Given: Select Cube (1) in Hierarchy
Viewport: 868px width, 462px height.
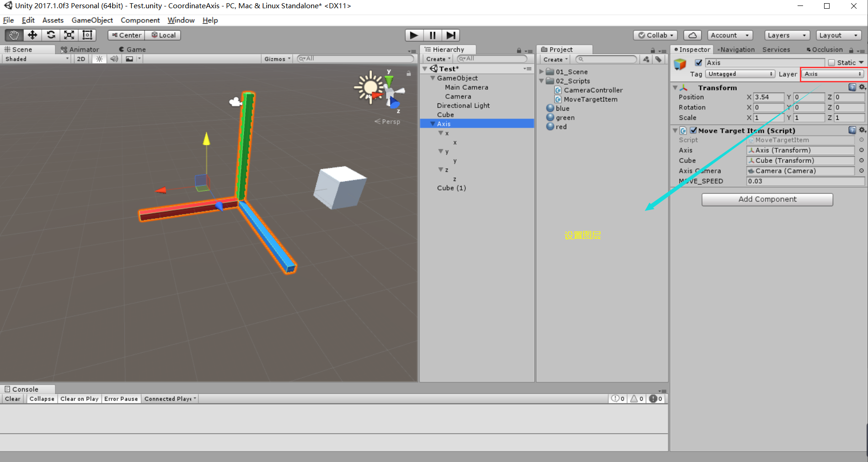Looking at the screenshot, I should pyautogui.click(x=451, y=188).
